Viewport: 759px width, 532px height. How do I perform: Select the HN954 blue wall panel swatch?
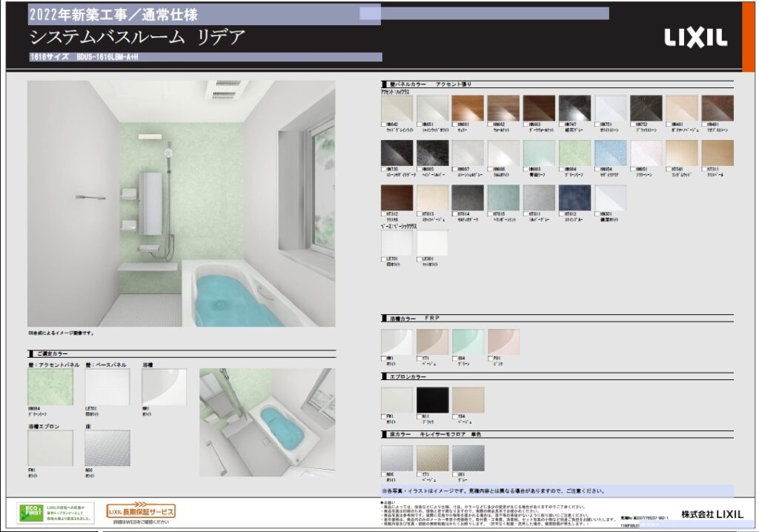click(x=610, y=153)
